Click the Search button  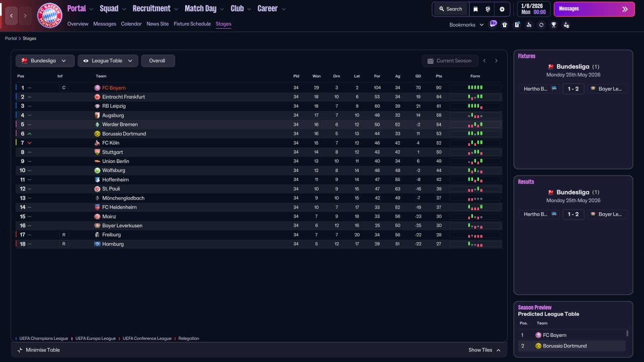pyautogui.click(x=450, y=9)
